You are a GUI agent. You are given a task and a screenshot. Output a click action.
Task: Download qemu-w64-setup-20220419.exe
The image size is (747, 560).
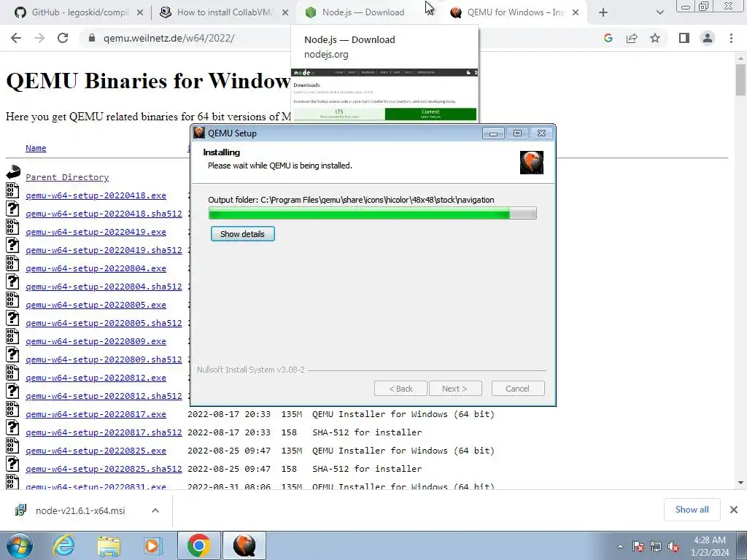pos(96,232)
